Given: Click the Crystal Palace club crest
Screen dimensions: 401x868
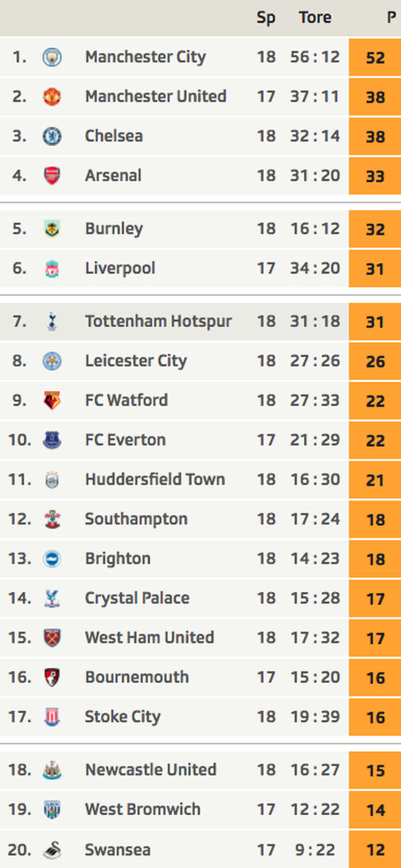Looking at the screenshot, I should coord(52,598).
